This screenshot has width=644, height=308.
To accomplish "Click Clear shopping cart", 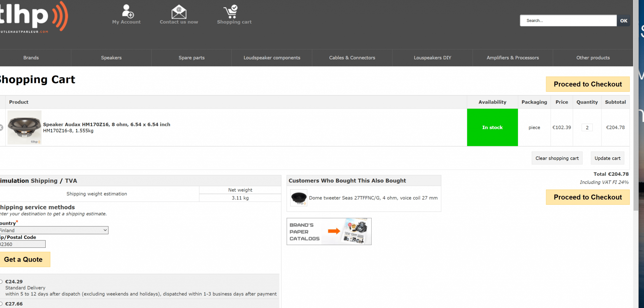I will (557, 158).
